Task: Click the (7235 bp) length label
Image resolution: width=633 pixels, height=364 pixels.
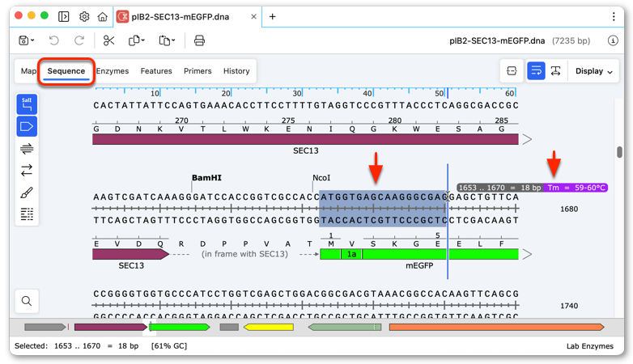Action: (x=571, y=40)
